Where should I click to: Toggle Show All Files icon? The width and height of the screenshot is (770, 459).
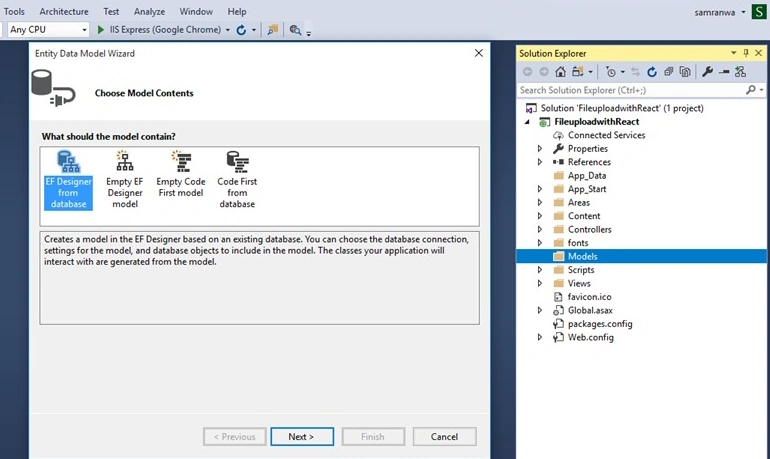685,72
